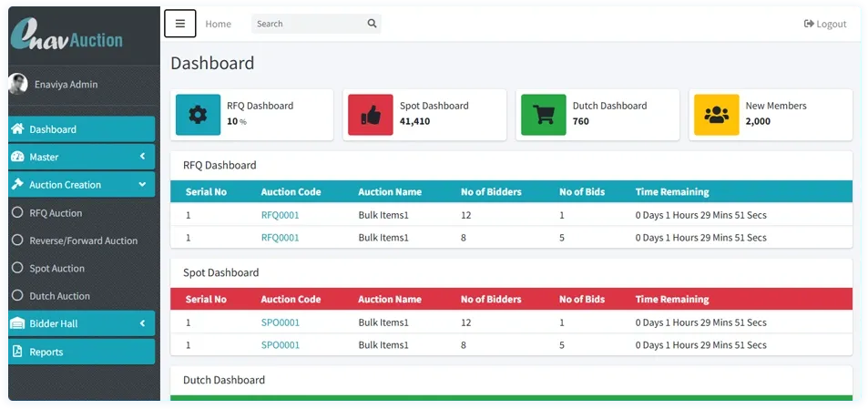
Task: Collapse the Auction Creation chevron
Action: 142,184
